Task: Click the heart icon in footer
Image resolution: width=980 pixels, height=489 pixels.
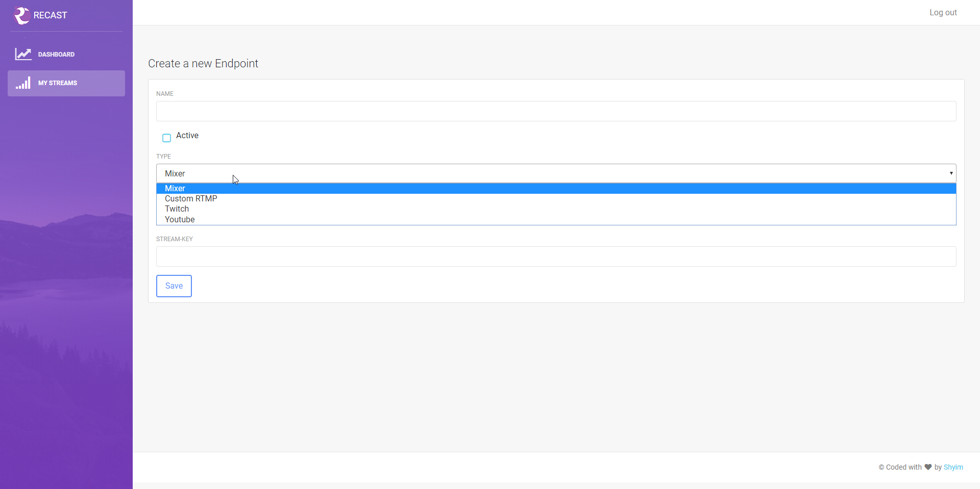Action: pos(928,467)
